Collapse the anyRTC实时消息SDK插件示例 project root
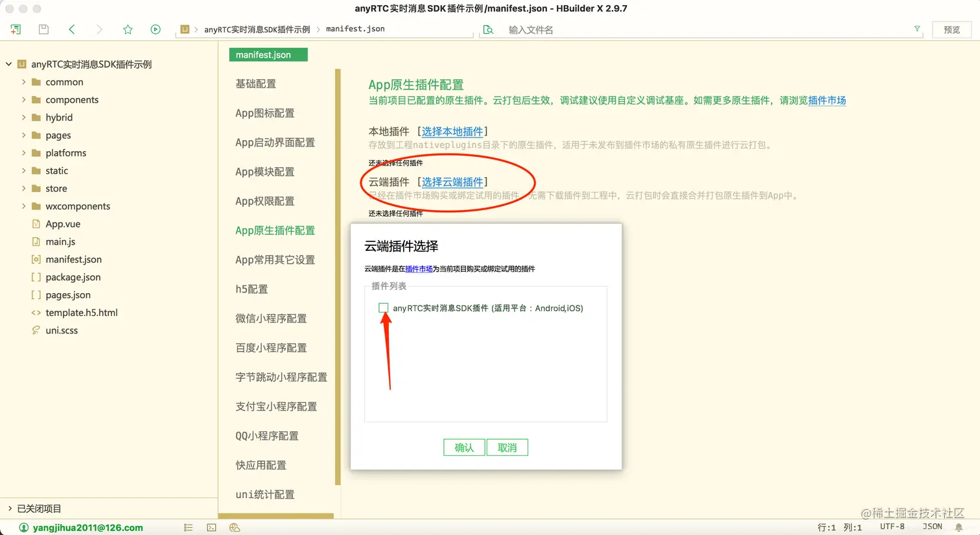This screenshot has height=535, width=980. [8, 64]
